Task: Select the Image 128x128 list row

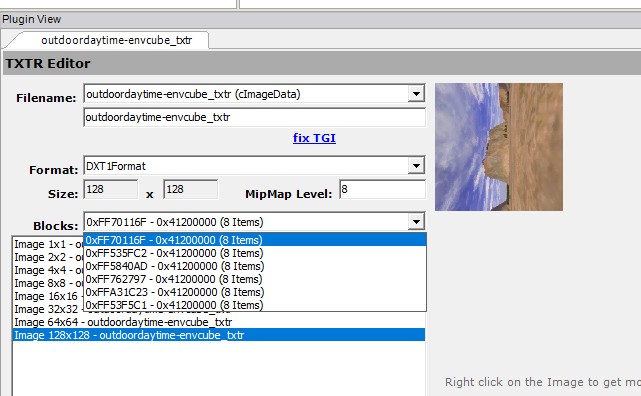Action: coord(219,335)
